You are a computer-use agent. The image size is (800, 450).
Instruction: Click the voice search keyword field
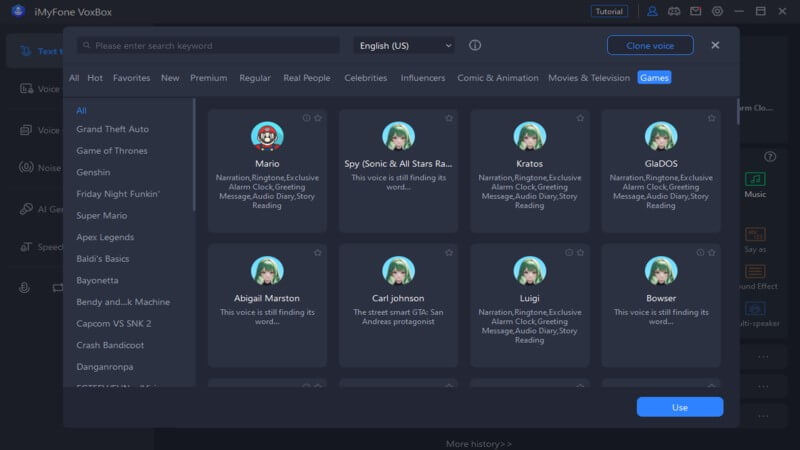click(x=208, y=45)
